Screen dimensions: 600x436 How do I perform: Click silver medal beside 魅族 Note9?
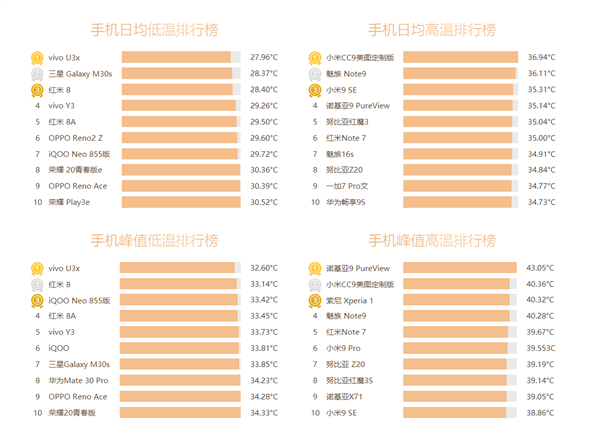pyautogui.click(x=315, y=74)
